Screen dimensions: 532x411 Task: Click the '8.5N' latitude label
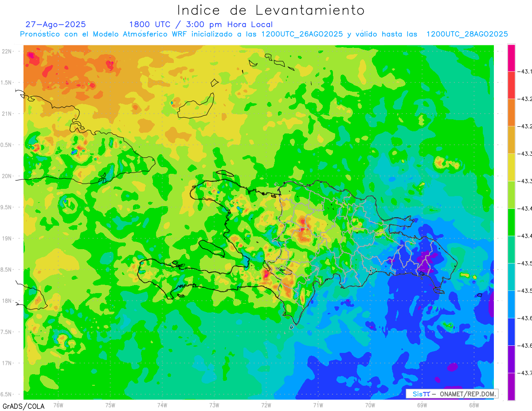click(x=7, y=270)
